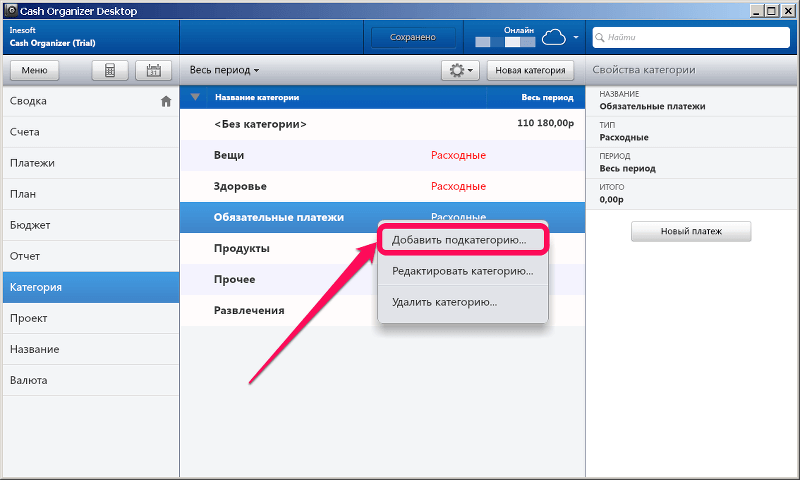Click the Cash Organizer app icon in title bar
The height and width of the screenshot is (480, 800).
point(11,10)
